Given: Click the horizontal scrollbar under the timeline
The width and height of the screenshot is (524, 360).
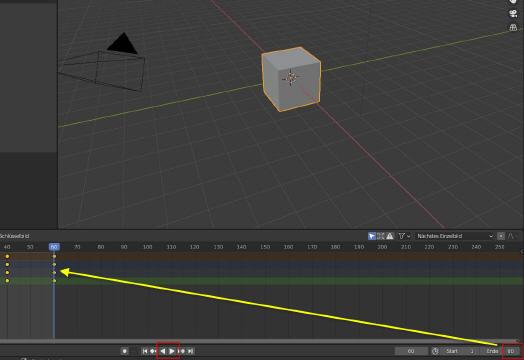Looking at the screenshot, I should 259,341.
